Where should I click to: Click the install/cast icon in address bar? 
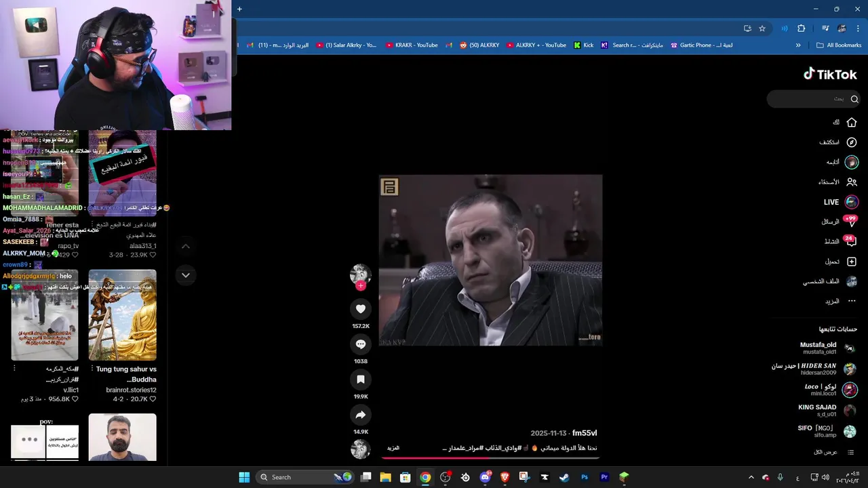(x=747, y=28)
